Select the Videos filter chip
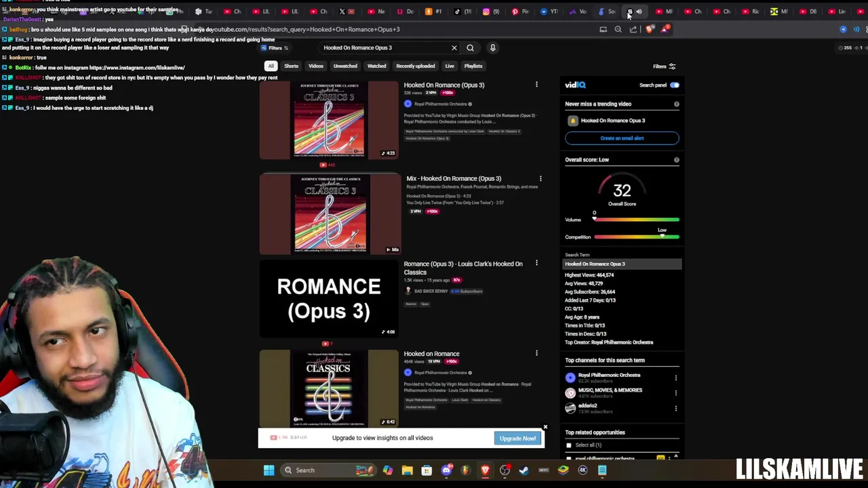This screenshot has width=868, height=488. click(x=316, y=66)
